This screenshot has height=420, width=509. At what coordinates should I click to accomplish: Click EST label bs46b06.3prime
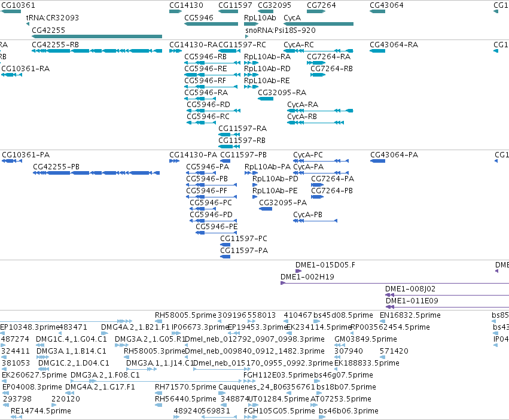(348, 412)
